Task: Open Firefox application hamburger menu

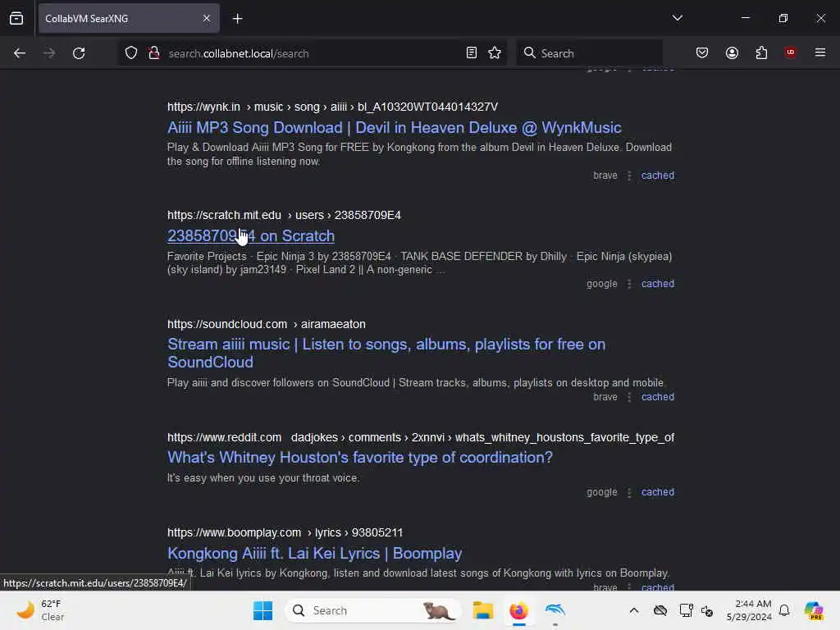Action: [x=820, y=52]
